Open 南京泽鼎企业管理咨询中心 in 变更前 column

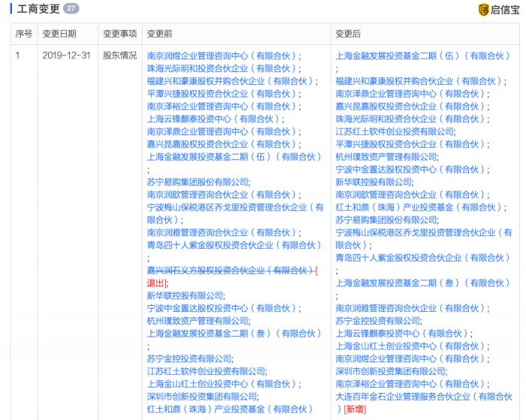(222, 131)
